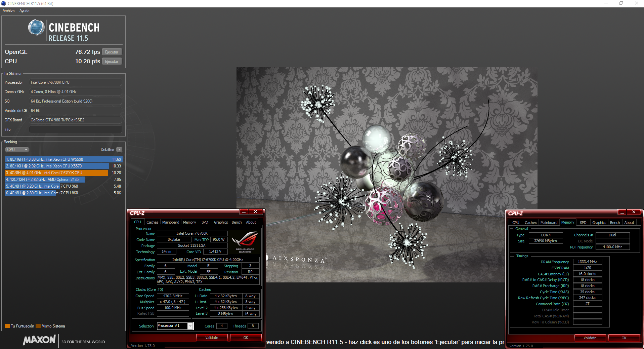Select highlighted ranking row Core i7-6700K
Image resolution: width=644 pixels, height=349 pixels.
click(x=63, y=173)
